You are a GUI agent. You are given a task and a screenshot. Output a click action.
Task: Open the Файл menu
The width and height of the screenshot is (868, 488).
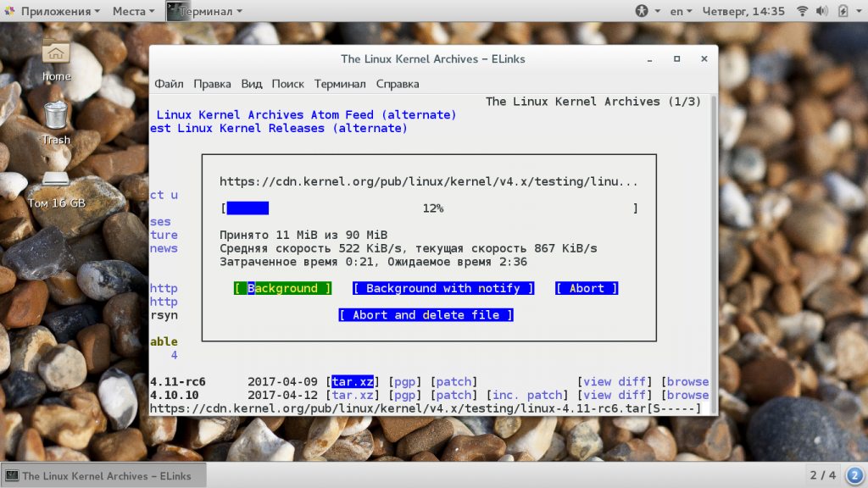click(x=169, y=84)
